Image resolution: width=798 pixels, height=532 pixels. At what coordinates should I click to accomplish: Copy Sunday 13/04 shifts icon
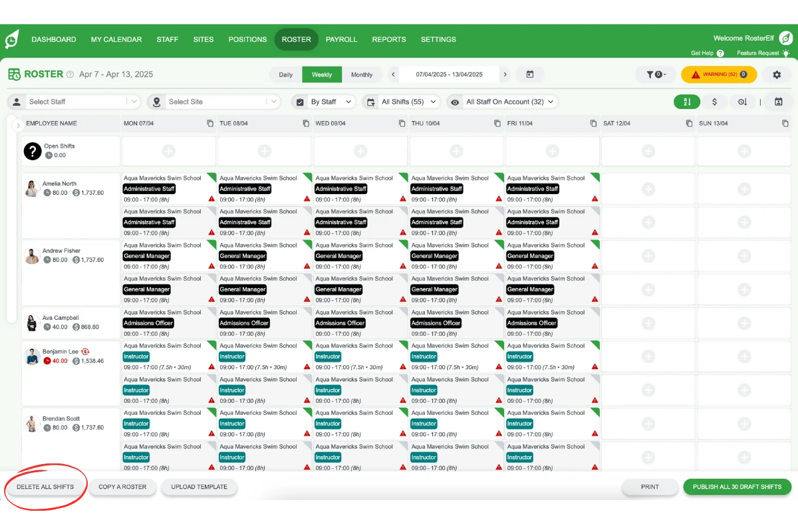785,124
